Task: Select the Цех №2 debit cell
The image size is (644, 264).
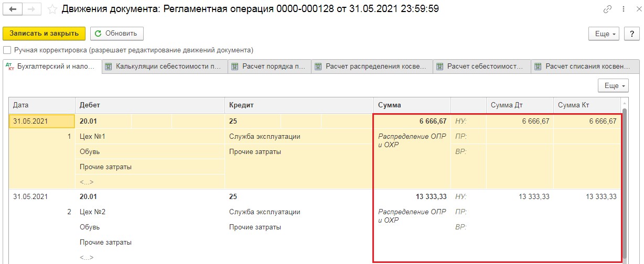Action: pos(93,212)
